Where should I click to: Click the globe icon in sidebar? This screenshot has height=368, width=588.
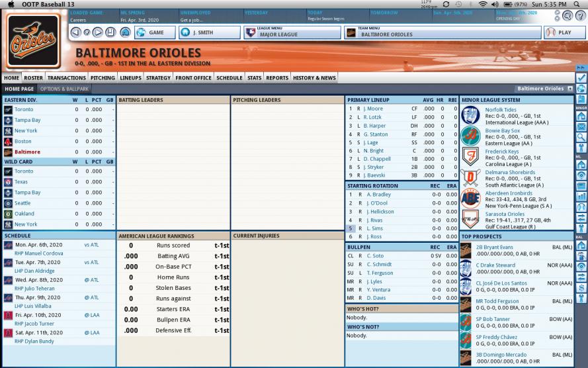point(581,89)
